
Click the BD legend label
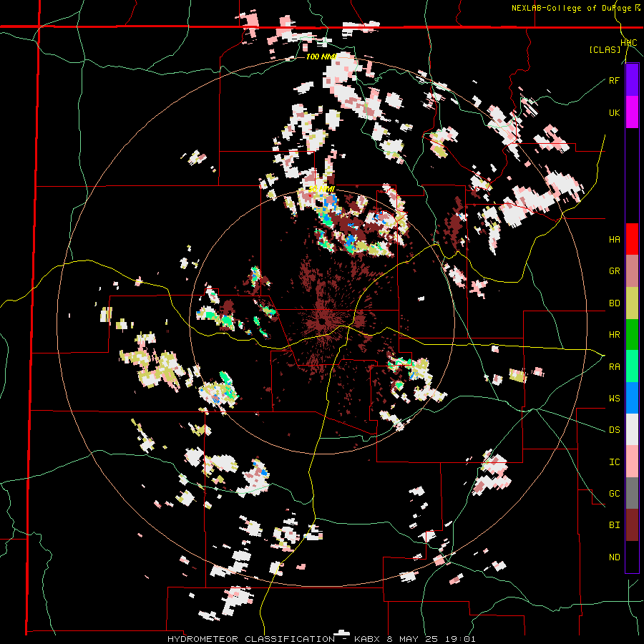pos(614,303)
